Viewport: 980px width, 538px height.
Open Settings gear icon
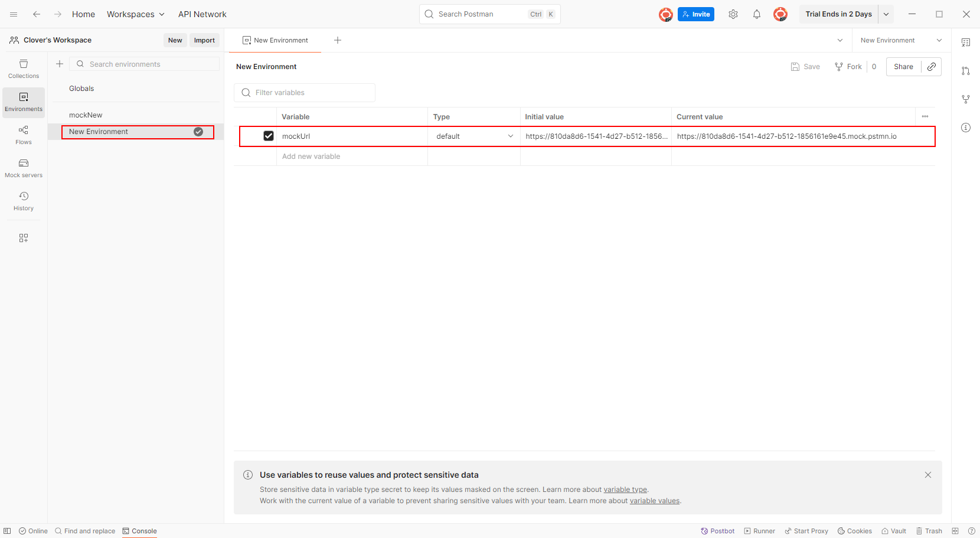click(x=733, y=14)
